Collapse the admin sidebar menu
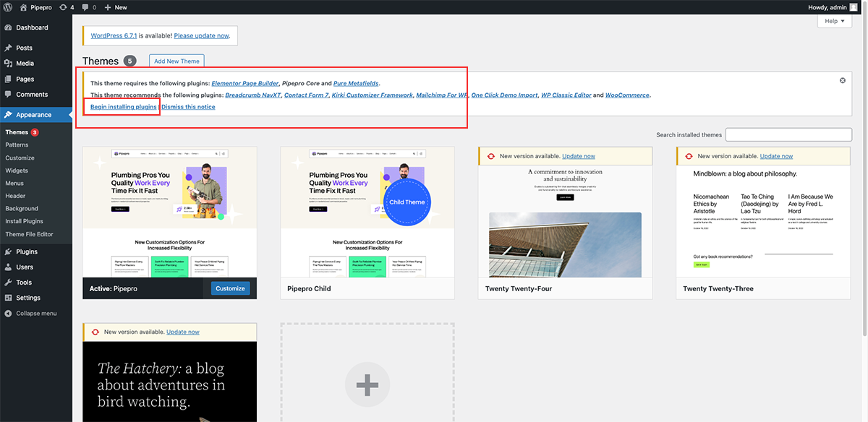Screen dimensions: 868x422 [x=36, y=313]
